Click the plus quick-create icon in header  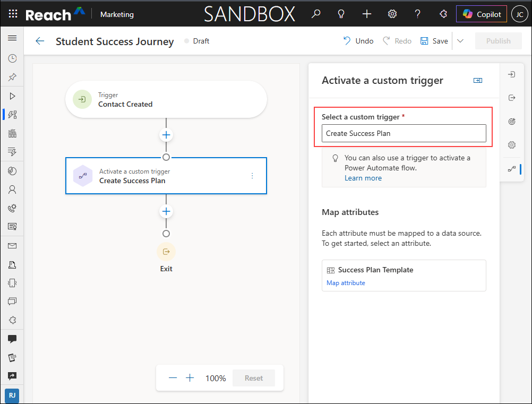click(367, 14)
